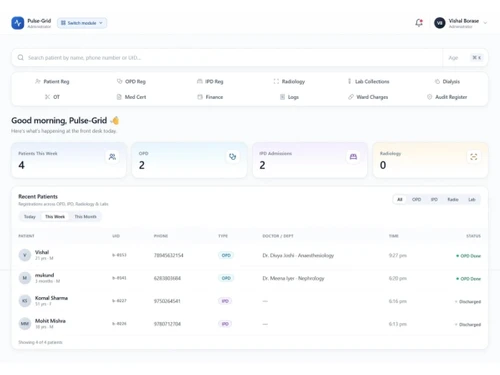Click the Pulse-Grid heartbeat logo icon
The height and width of the screenshot is (375, 500).
click(18, 23)
